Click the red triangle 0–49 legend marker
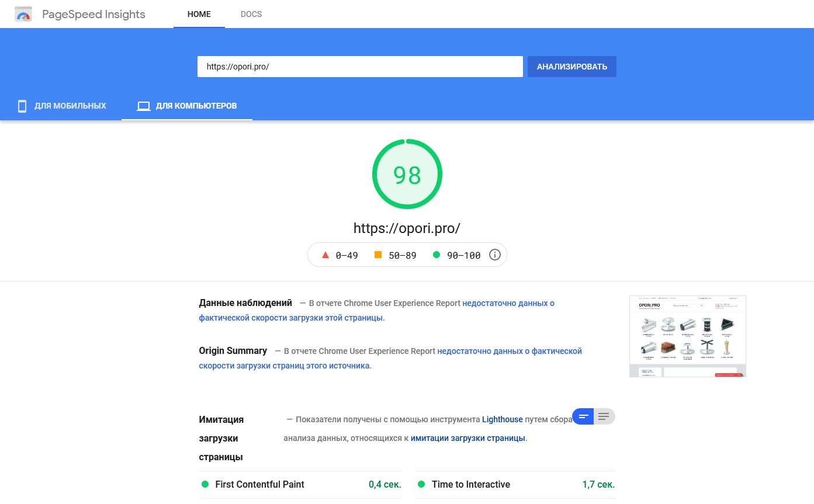Viewport: 814px width, 504px height. tap(325, 255)
